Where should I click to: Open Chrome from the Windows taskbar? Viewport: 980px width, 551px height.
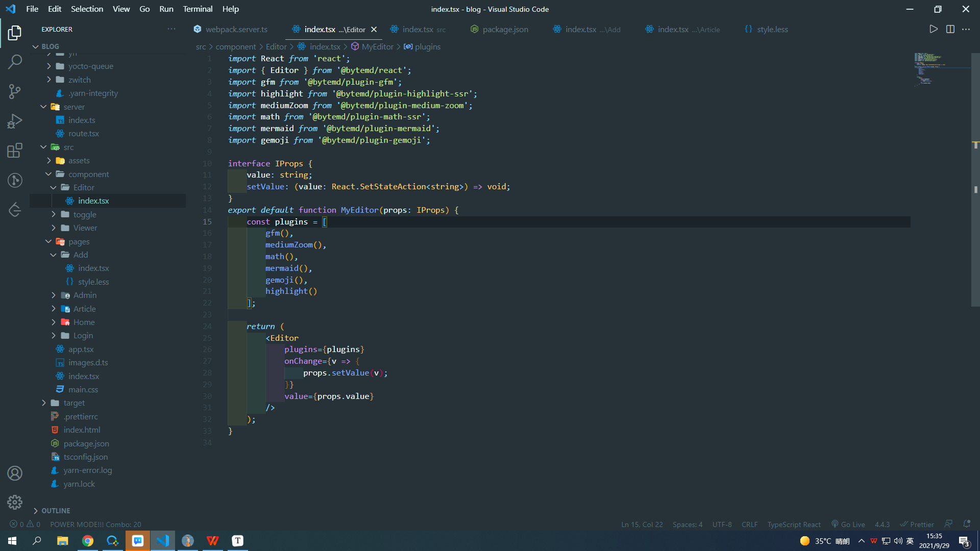[88, 541]
